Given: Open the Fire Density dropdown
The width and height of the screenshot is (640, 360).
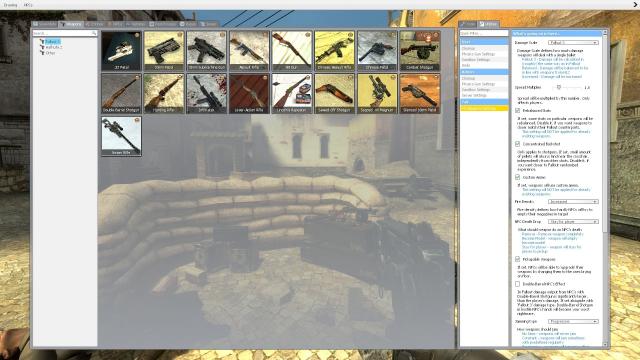Looking at the screenshot, I should click(x=573, y=202).
